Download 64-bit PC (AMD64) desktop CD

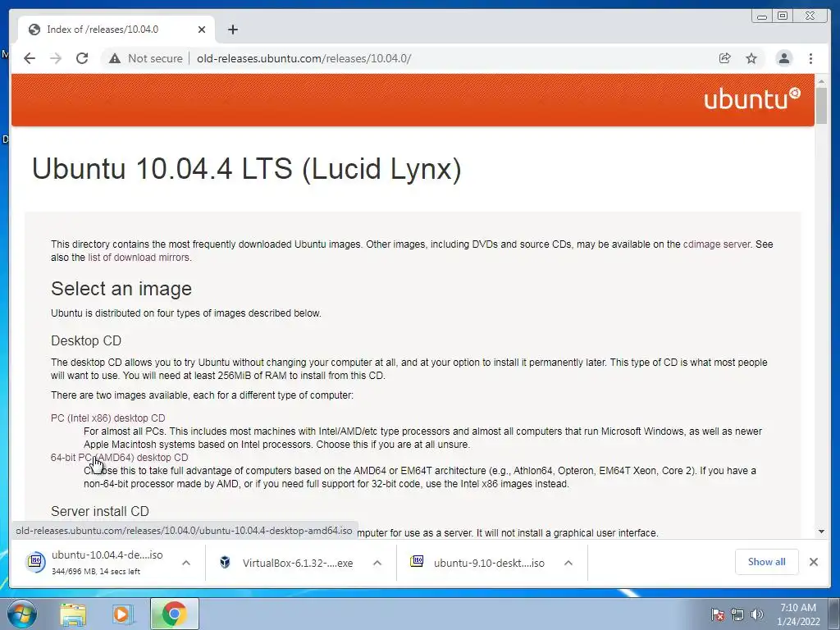pos(120,458)
